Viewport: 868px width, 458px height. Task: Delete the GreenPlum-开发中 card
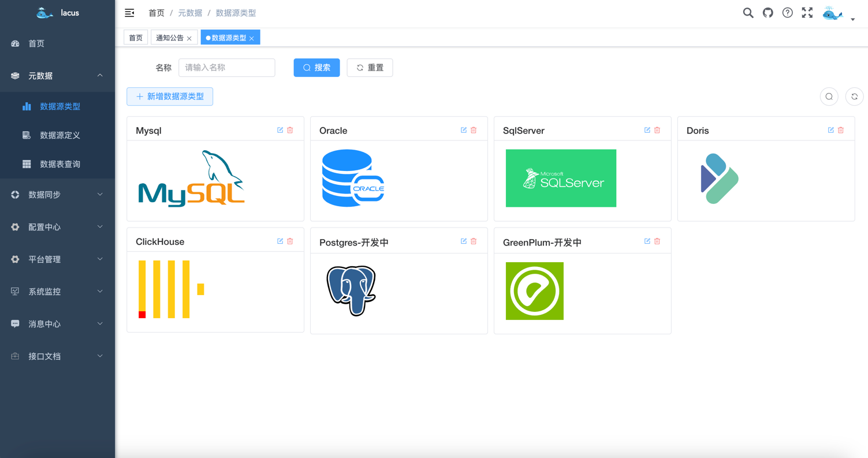[657, 241]
